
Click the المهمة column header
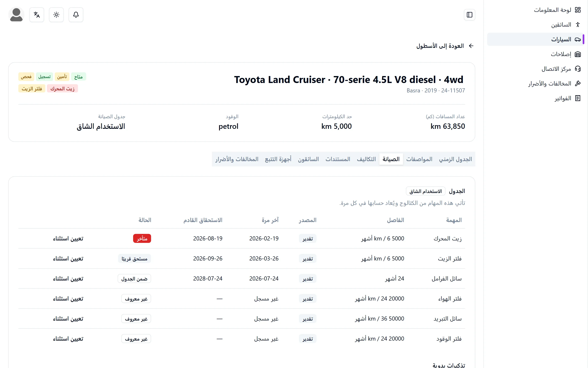(x=454, y=220)
